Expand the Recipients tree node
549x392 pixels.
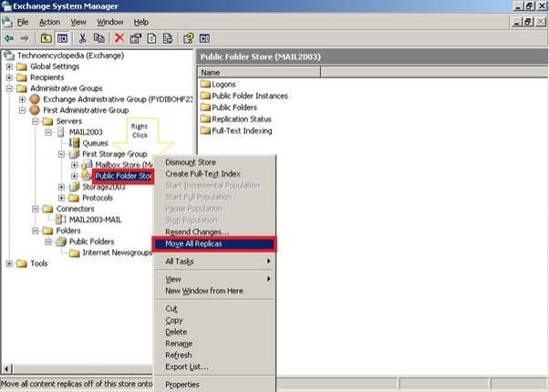(x=9, y=77)
